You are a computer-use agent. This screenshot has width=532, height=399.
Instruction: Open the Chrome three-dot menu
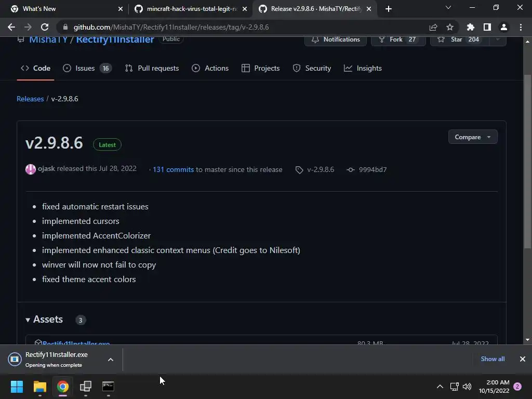coord(521,27)
